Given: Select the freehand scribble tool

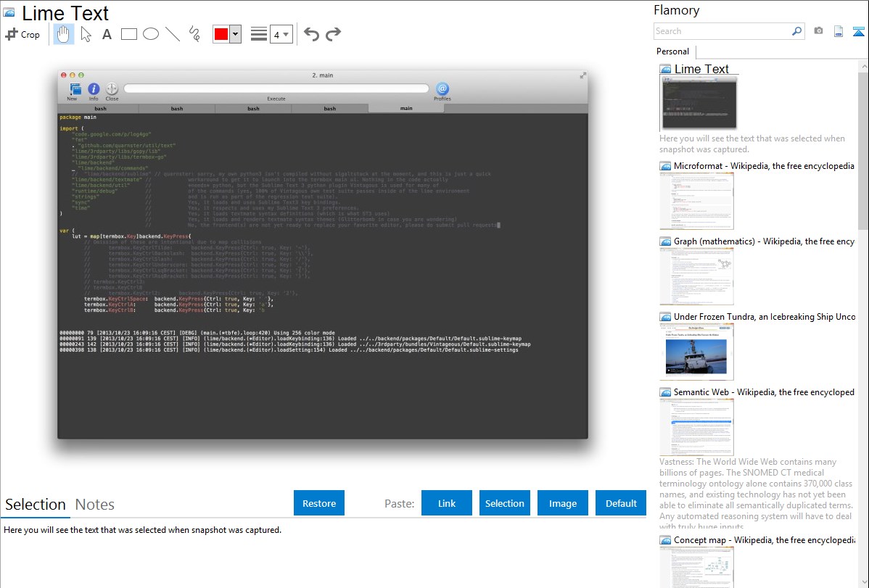Looking at the screenshot, I should [194, 34].
